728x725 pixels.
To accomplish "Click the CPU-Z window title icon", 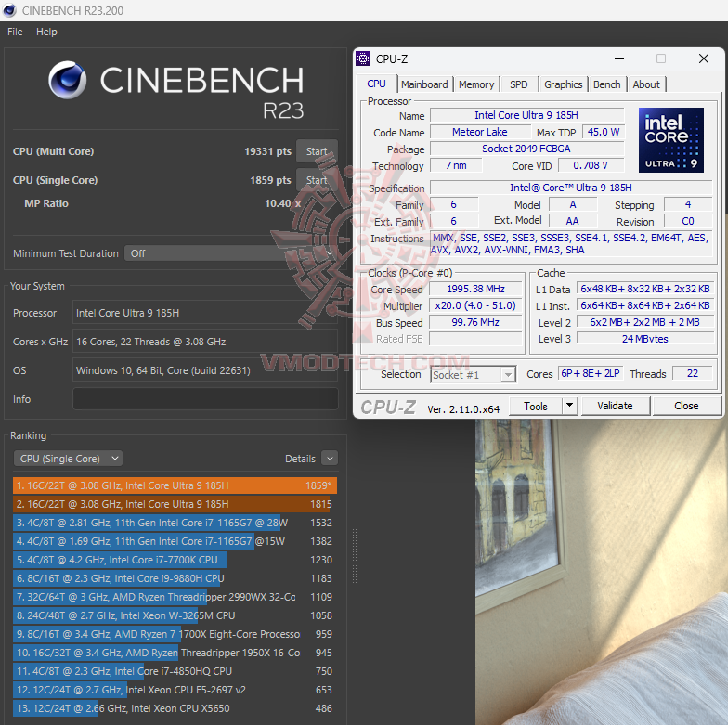I will click(x=363, y=59).
